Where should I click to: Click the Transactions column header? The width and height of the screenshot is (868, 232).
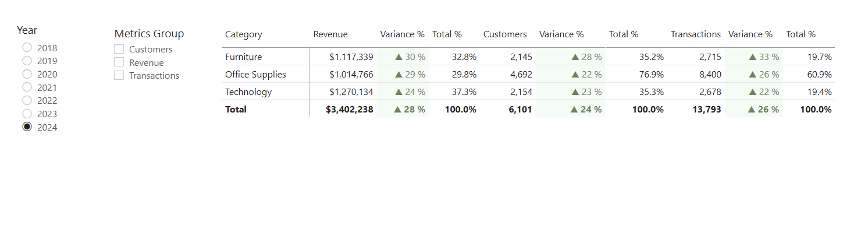696,34
